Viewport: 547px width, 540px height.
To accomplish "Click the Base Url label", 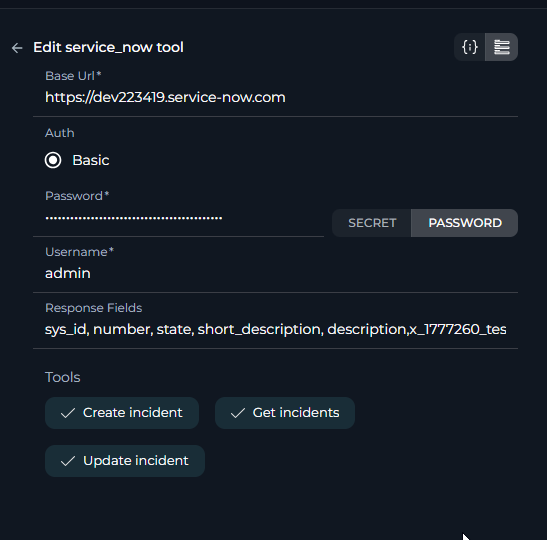I will (73, 76).
